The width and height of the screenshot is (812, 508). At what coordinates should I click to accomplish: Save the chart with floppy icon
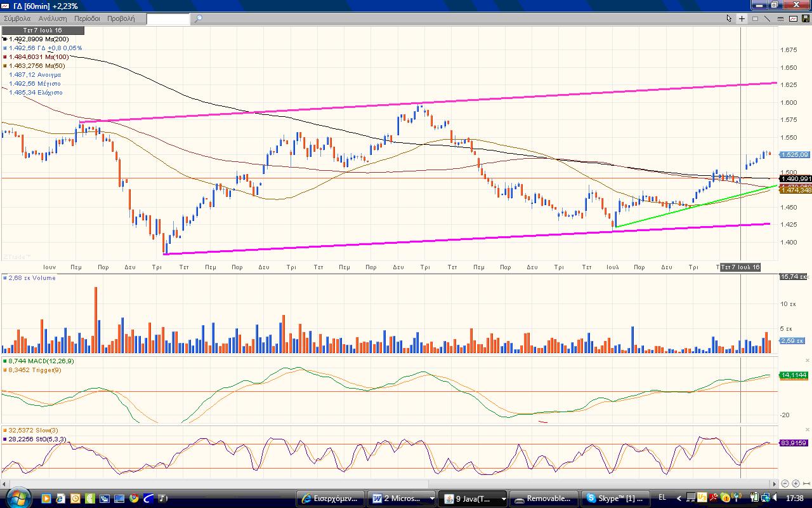pyautogui.click(x=806, y=18)
